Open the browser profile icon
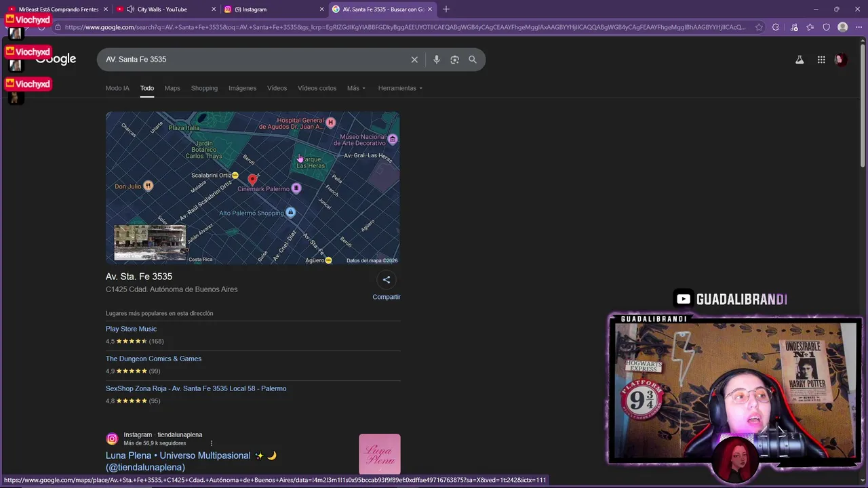 (x=842, y=27)
